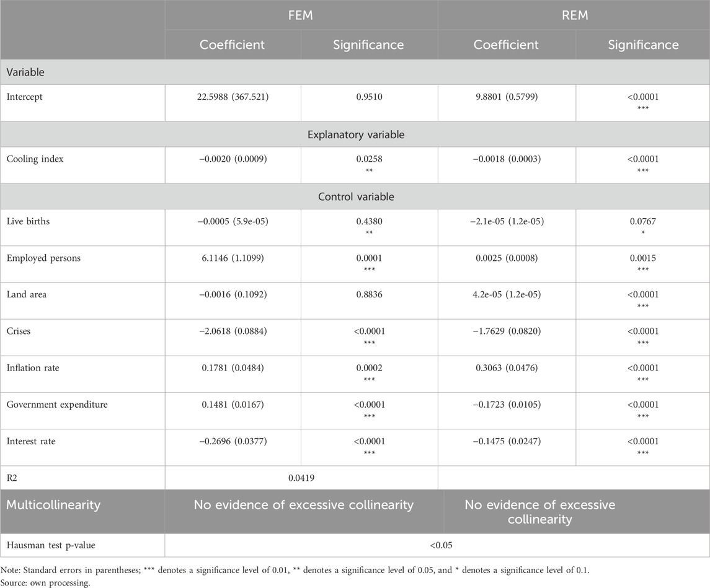The height and width of the screenshot is (588, 710).
Task: Select the Crises row label
Action: [x=19, y=331]
